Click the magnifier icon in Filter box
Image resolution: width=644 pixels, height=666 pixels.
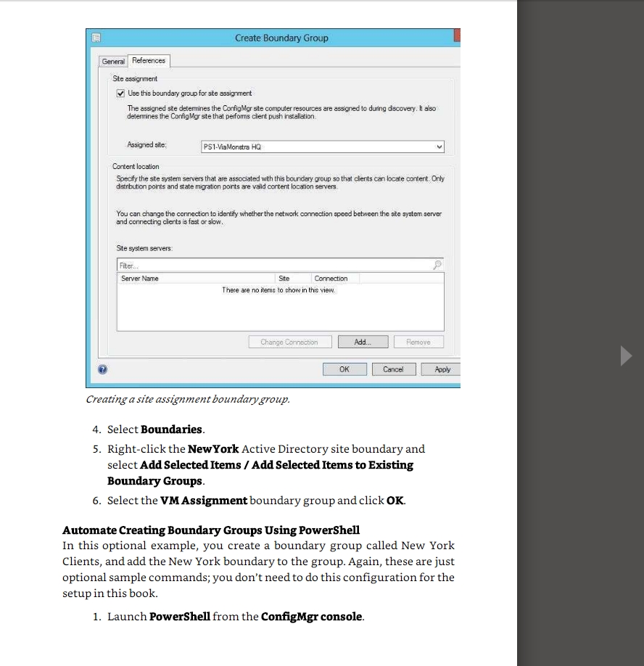(437, 266)
